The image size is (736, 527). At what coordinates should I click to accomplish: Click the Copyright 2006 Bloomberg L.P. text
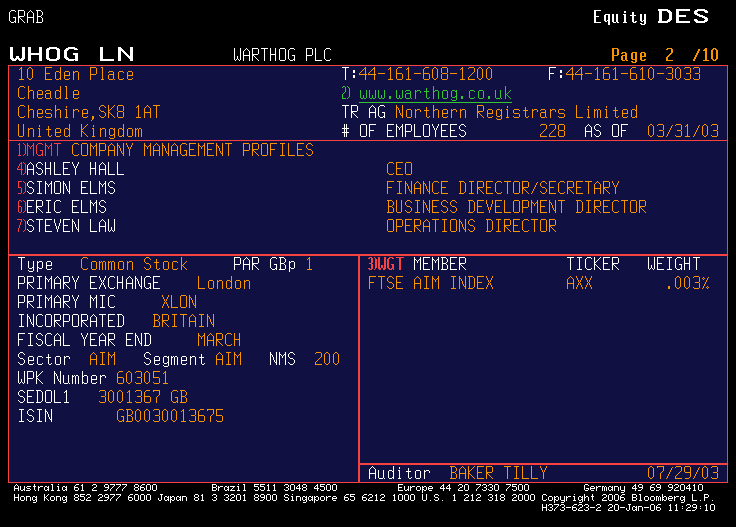[x=628, y=497]
